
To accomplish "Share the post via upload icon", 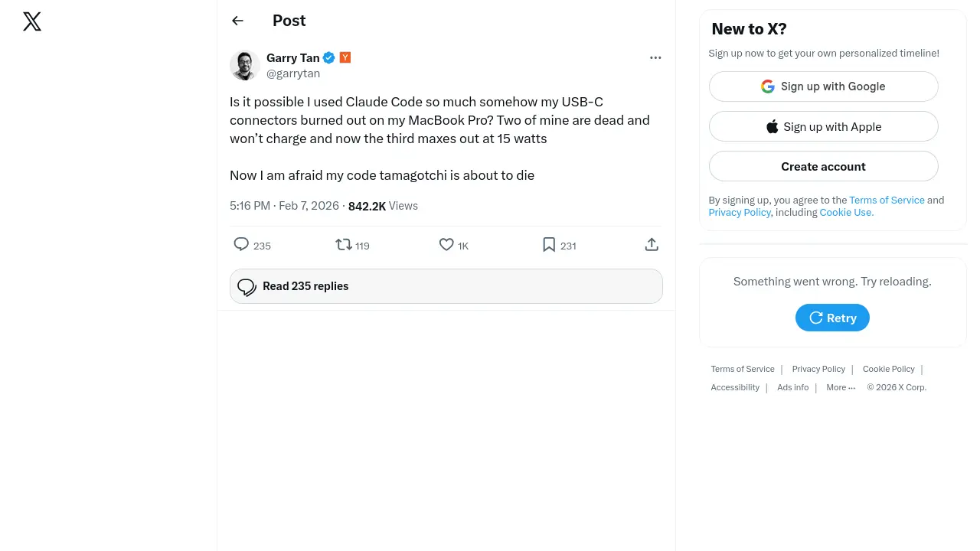I will coord(652,245).
